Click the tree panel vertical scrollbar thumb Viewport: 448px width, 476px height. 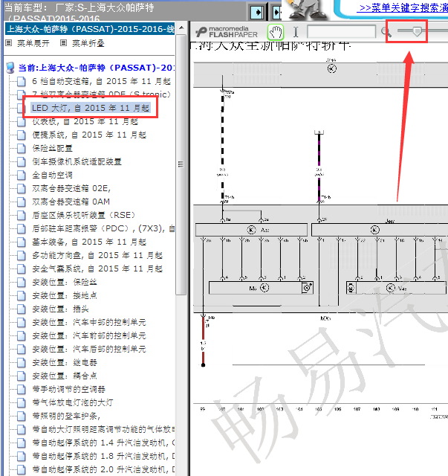tap(181, 164)
